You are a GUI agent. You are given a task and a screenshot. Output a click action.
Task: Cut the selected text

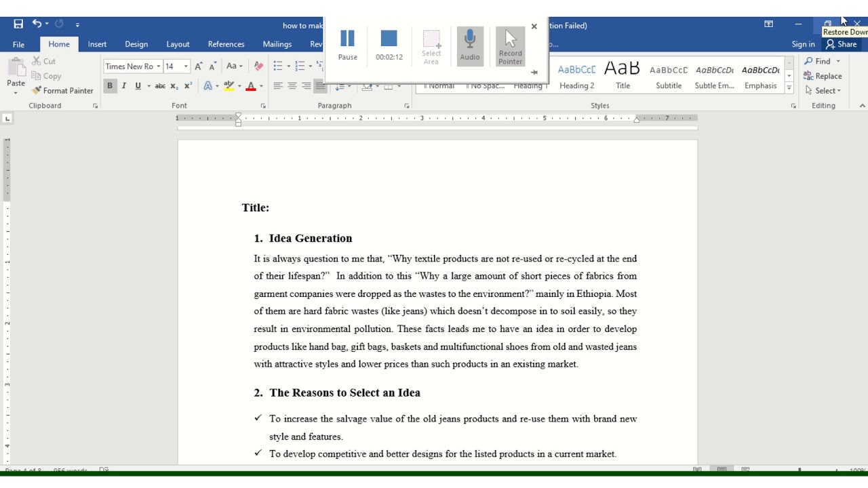click(x=44, y=61)
